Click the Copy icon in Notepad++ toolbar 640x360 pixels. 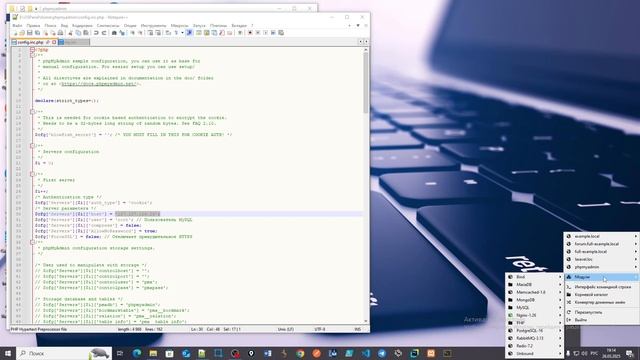coord(78,33)
